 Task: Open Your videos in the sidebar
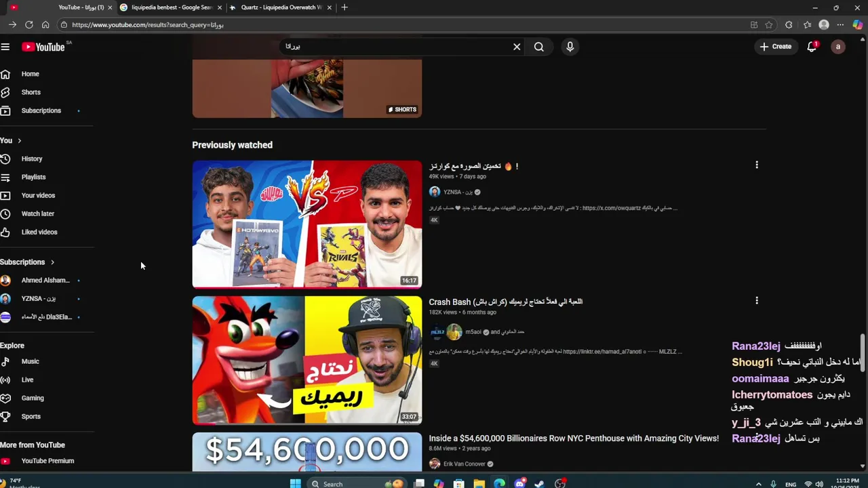(38, 195)
